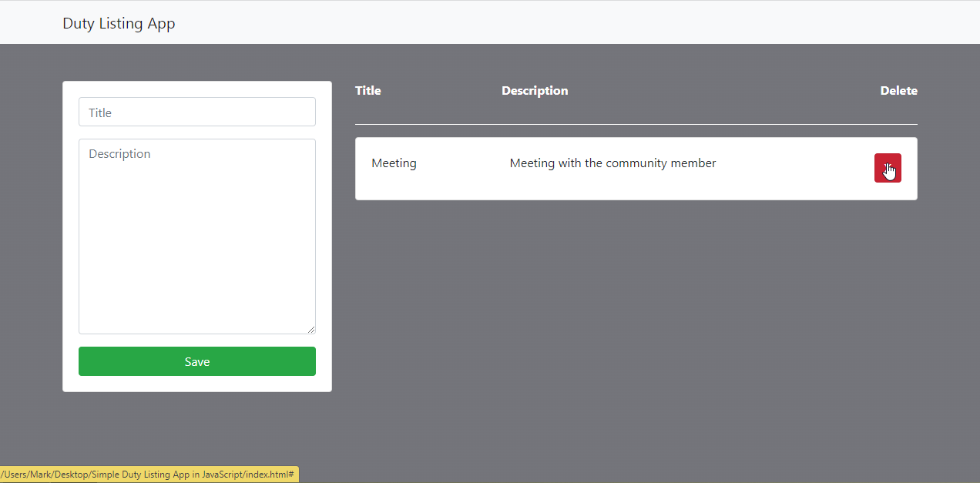Select 'Meeting with the community member' description text
Image resolution: width=980 pixels, height=483 pixels.
click(612, 163)
